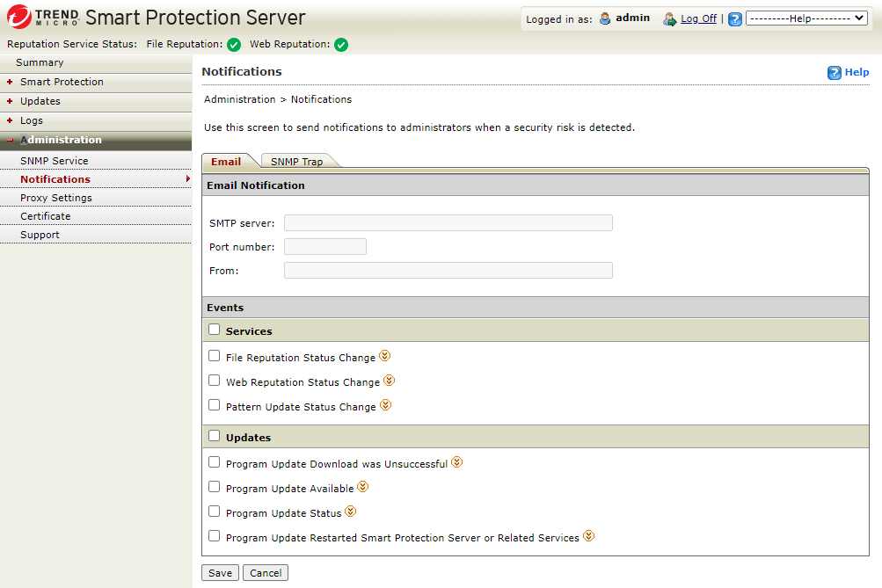Image resolution: width=882 pixels, height=588 pixels.
Task: Click the Save button
Action: coord(220,573)
